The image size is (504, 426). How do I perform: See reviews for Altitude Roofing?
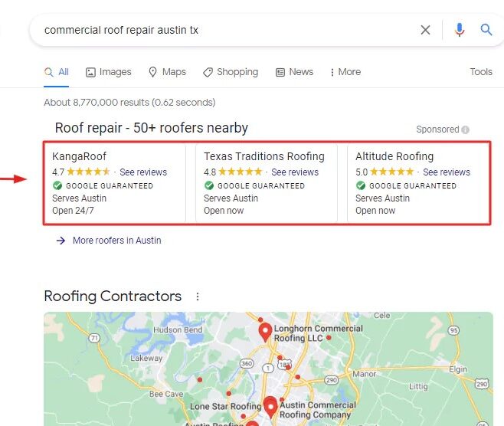click(x=447, y=172)
